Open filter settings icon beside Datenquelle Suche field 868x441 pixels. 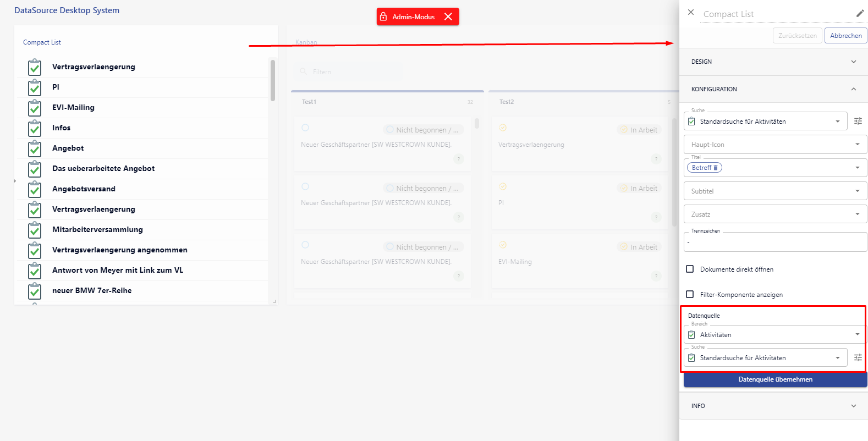click(x=858, y=358)
